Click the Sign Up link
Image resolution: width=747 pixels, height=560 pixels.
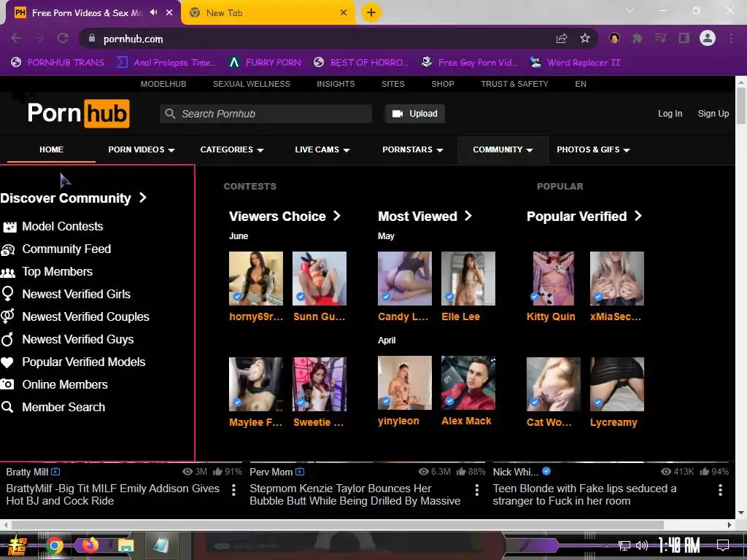[x=713, y=114]
